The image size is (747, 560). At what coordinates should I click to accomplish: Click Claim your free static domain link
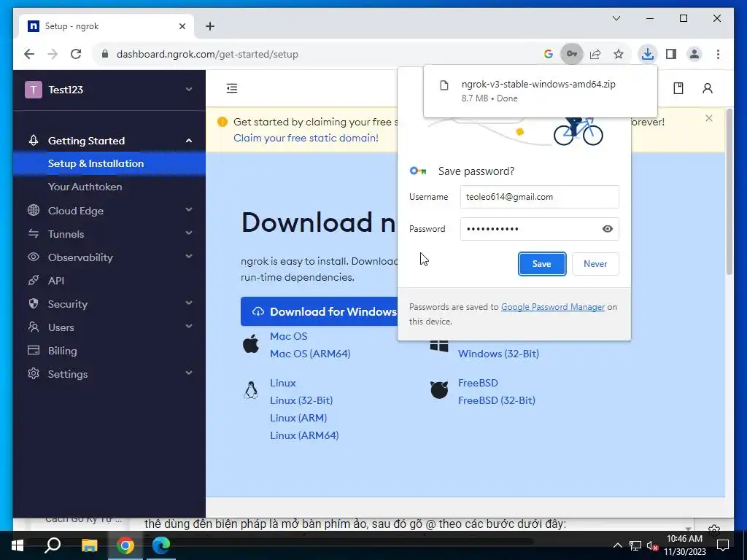click(x=306, y=138)
